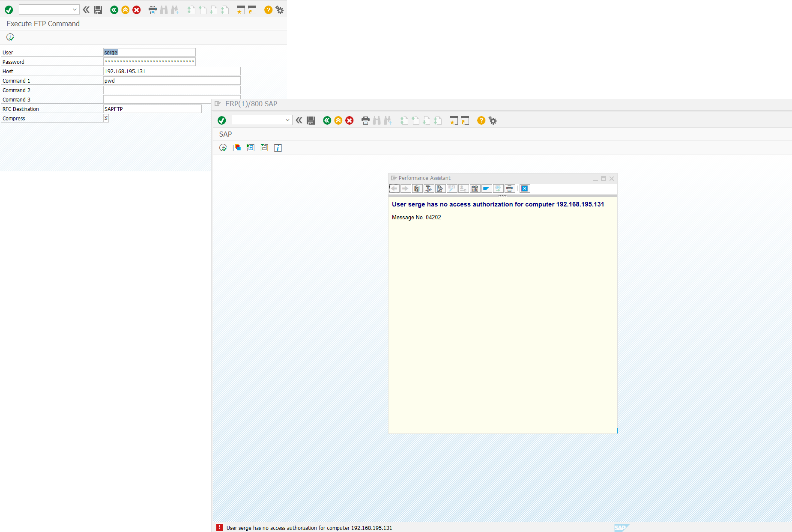Click calendar icon in Performance Assistant toolbar
Viewport: 792px width, 532px height.
pos(475,188)
